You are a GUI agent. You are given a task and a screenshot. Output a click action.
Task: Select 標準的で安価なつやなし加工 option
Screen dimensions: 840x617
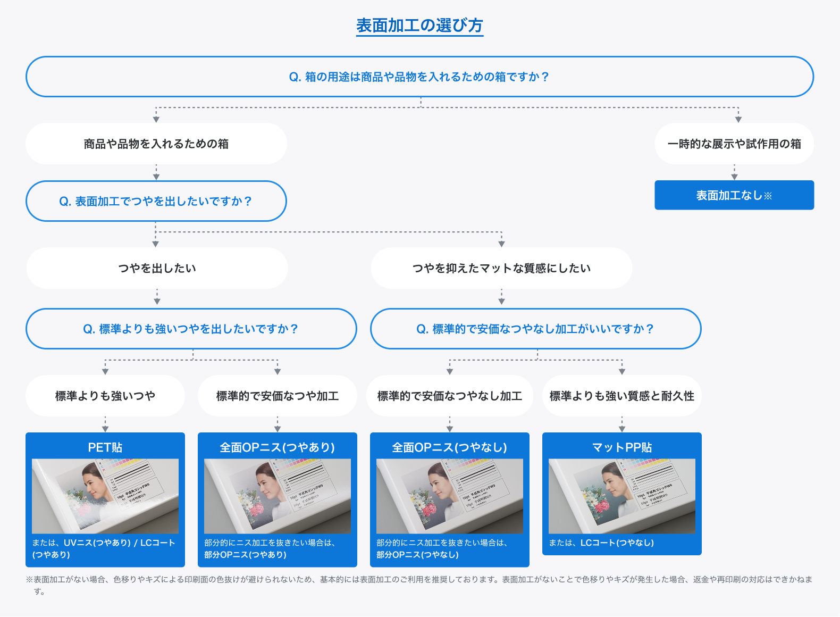pos(450,396)
